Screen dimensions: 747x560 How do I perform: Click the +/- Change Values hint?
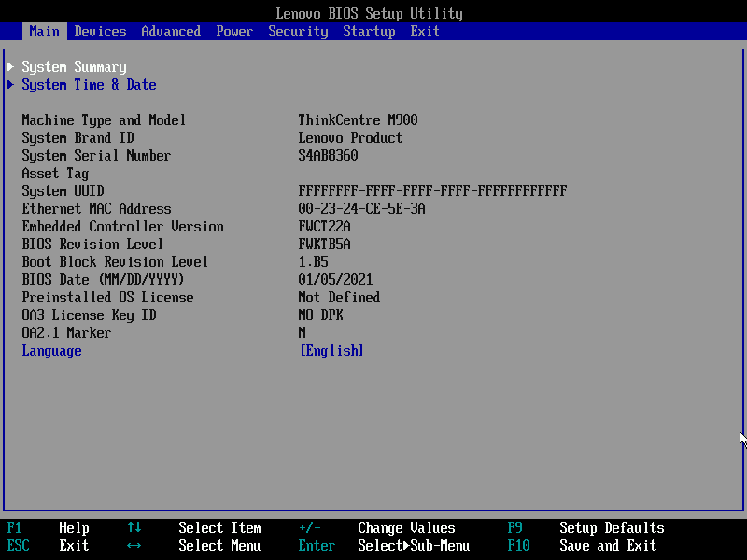point(377,527)
